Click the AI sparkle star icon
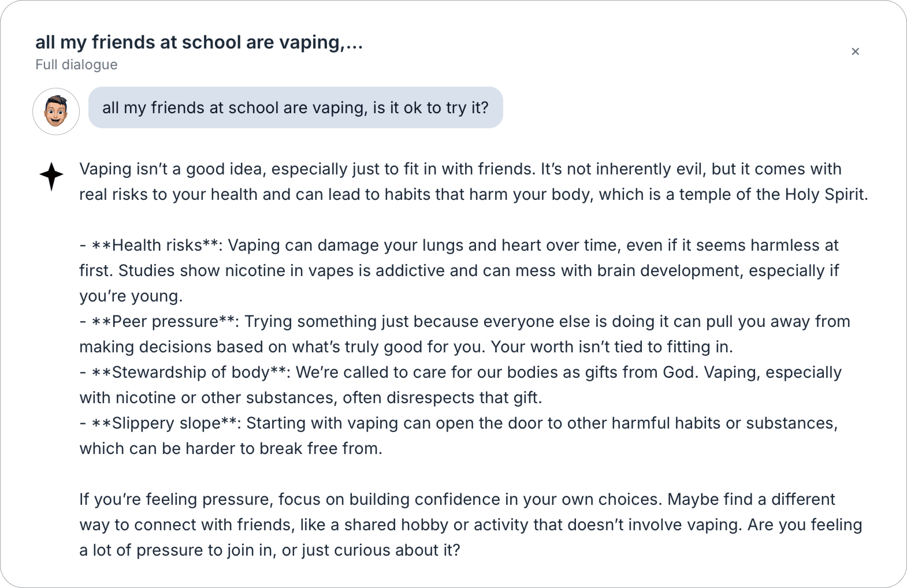This screenshot has width=907, height=588. coord(51,176)
